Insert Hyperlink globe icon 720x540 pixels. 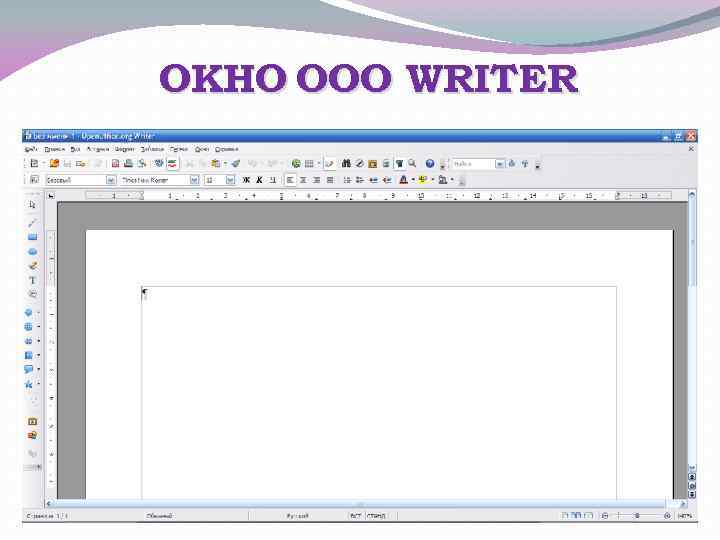click(296, 163)
